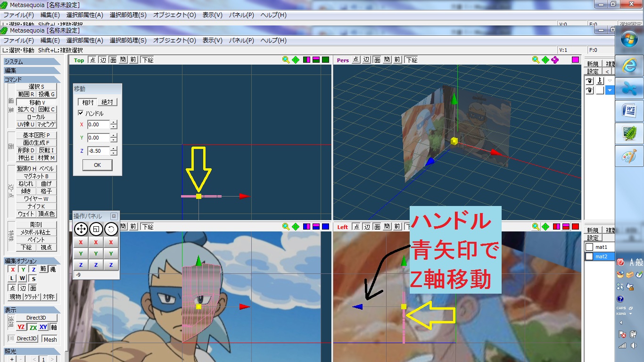Click the green pan icon in Left view

pyautogui.click(x=545, y=227)
